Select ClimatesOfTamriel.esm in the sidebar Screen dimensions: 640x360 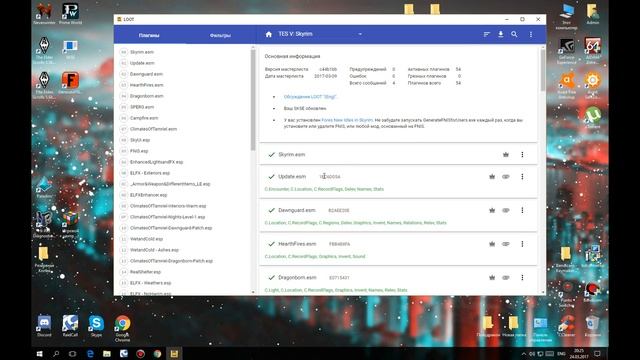pos(153,129)
